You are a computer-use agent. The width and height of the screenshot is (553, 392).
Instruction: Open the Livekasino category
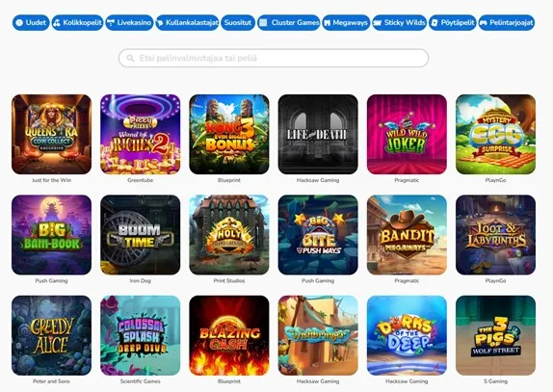click(x=129, y=22)
